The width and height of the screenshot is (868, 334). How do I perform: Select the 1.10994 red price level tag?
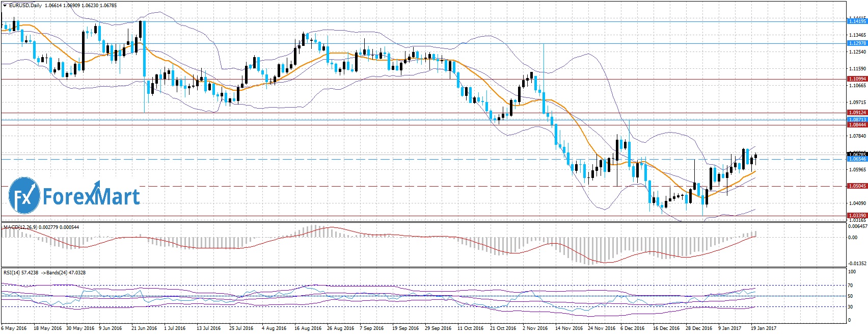[x=857, y=79]
